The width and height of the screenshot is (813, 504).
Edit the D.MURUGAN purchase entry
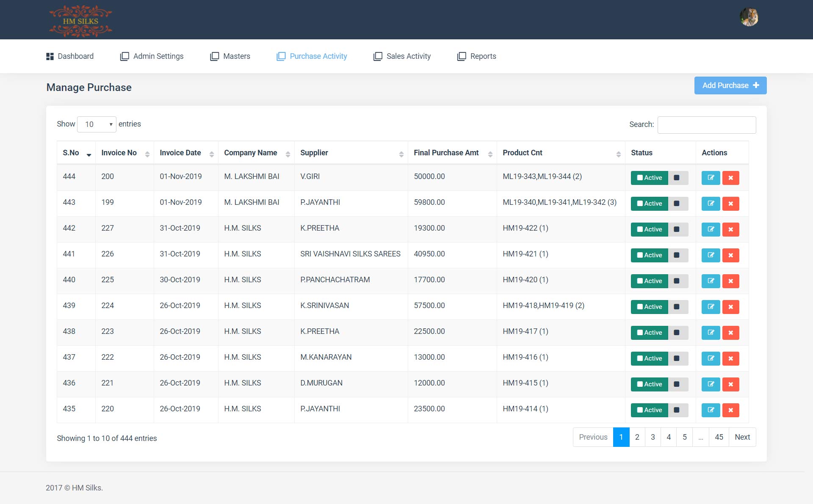click(711, 384)
